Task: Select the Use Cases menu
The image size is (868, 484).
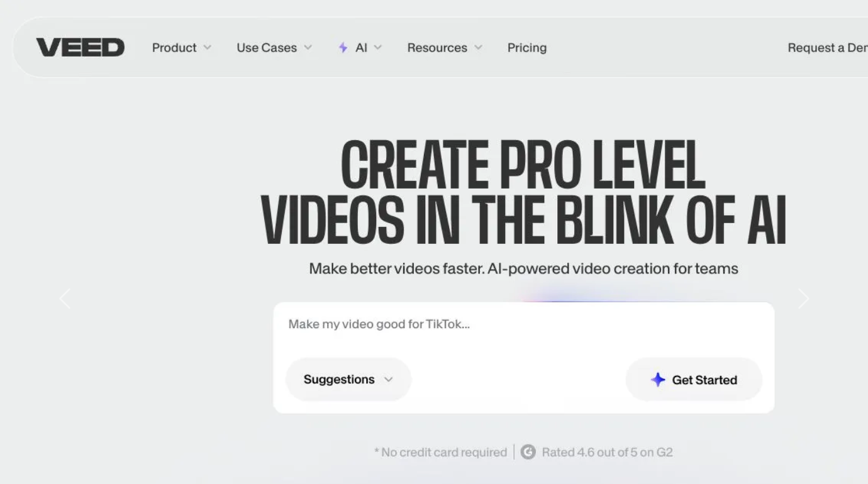Action: click(x=267, y=48)
